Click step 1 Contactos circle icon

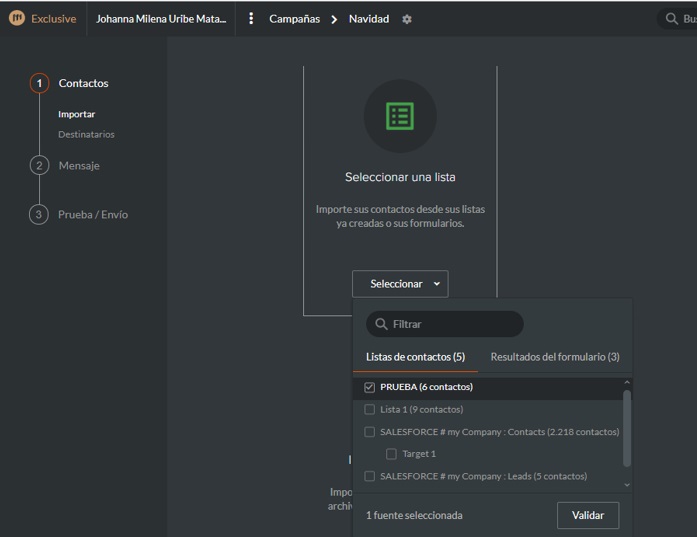[x=39, y=83]
